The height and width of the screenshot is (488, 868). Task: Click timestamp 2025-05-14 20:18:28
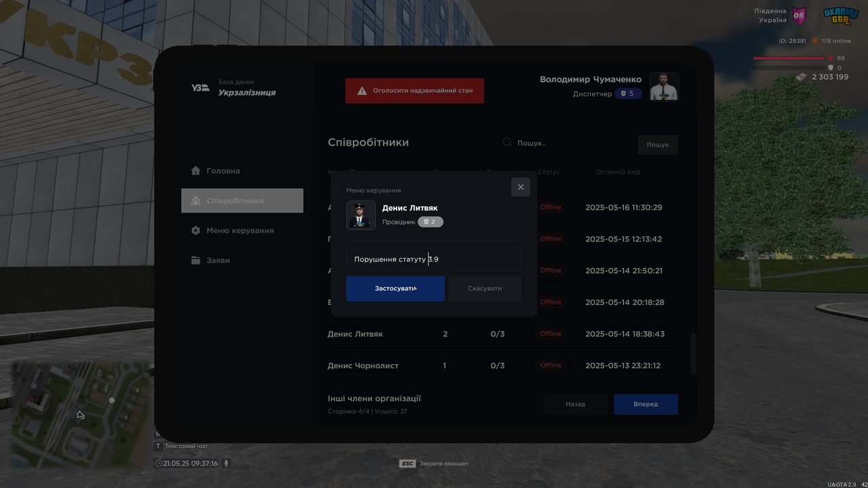pos(625,302)
